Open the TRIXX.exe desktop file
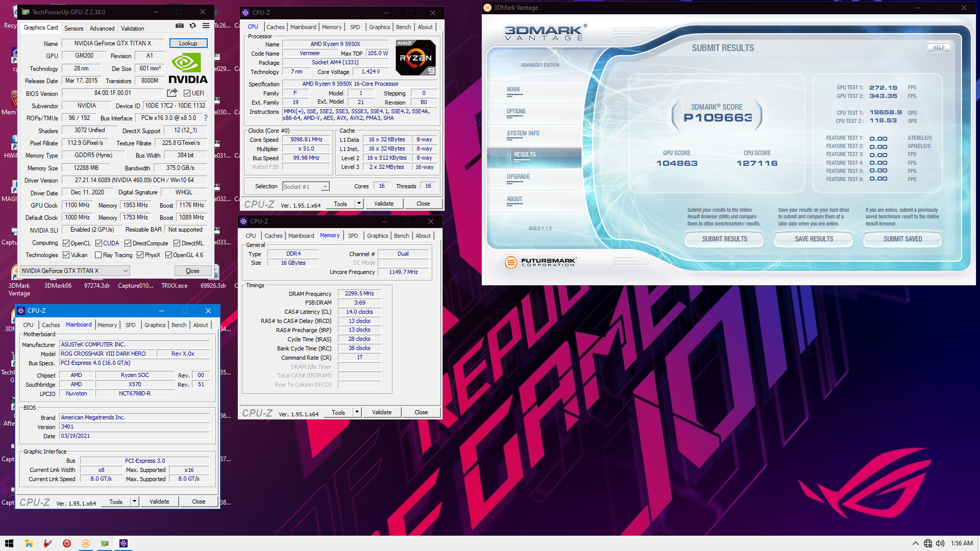980x551 pixels. [x=175, y=286]
